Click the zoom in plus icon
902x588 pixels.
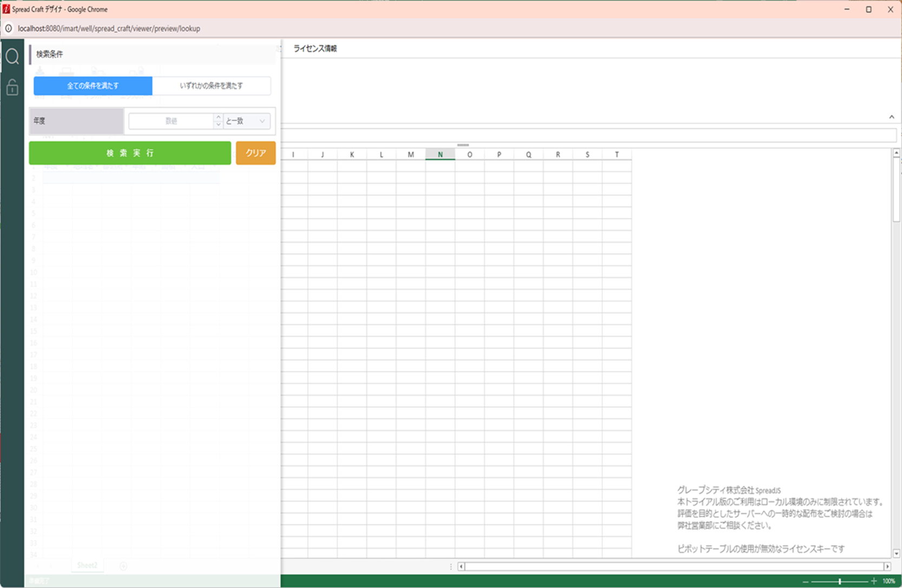click(x=874, y=581)
